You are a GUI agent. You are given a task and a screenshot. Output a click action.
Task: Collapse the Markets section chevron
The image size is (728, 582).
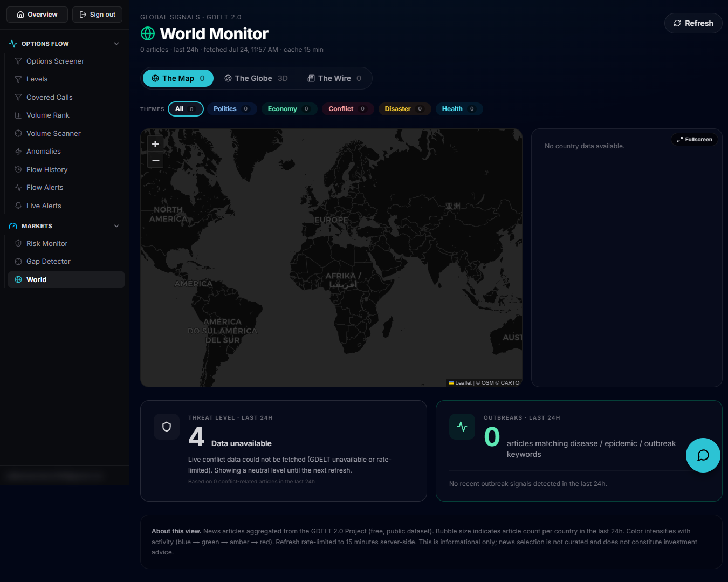(116, 226)
